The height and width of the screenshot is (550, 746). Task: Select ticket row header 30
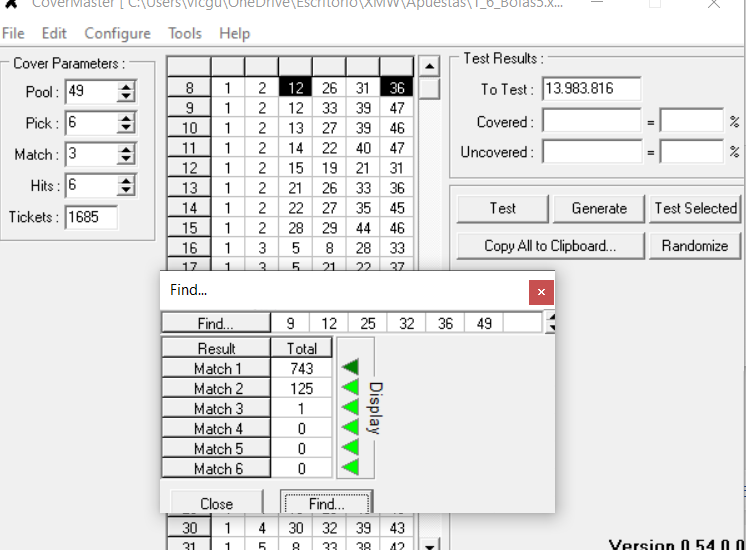tap(189, 528)
